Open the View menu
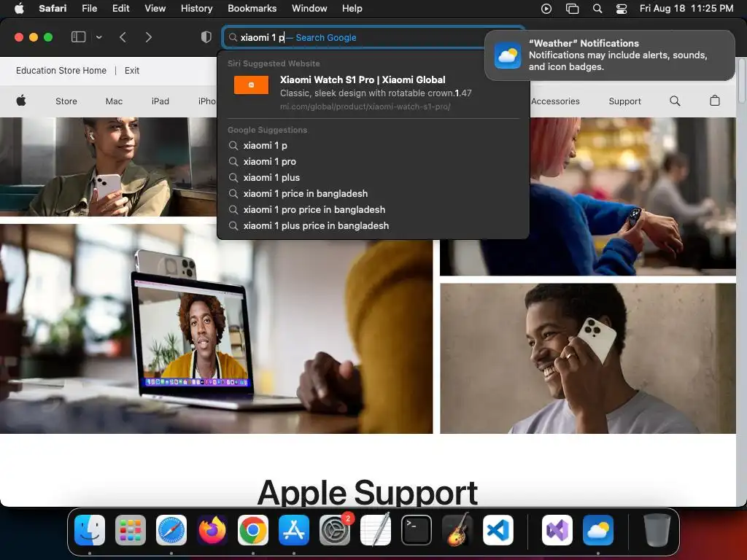The image size is (747, 560). coord(155,8)
